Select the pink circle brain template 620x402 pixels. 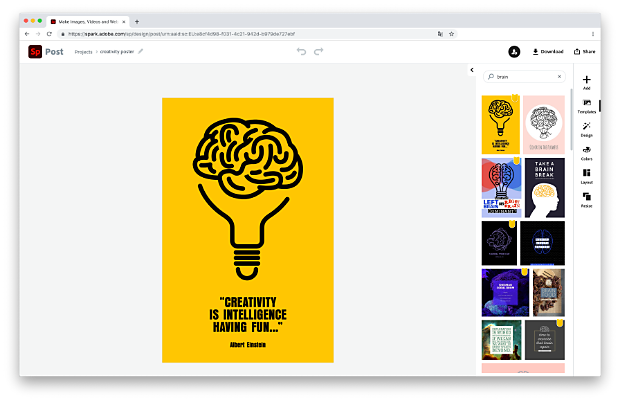pyautogui.click(x=544, y=125)
